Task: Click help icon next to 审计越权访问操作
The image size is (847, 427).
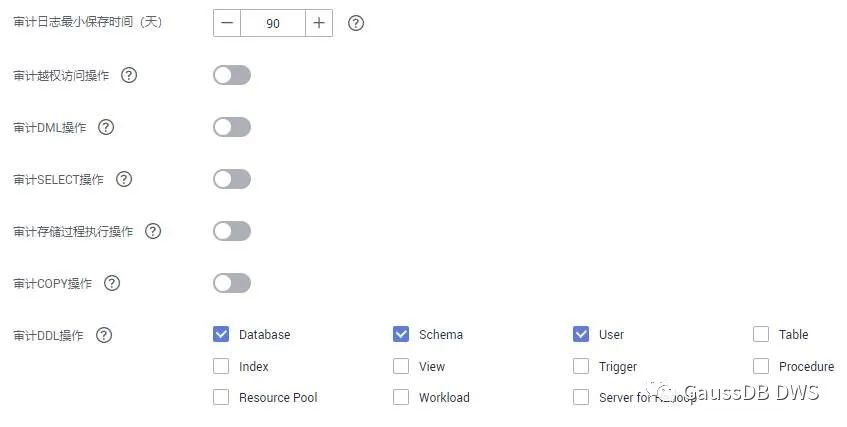Action: point(129,75)
